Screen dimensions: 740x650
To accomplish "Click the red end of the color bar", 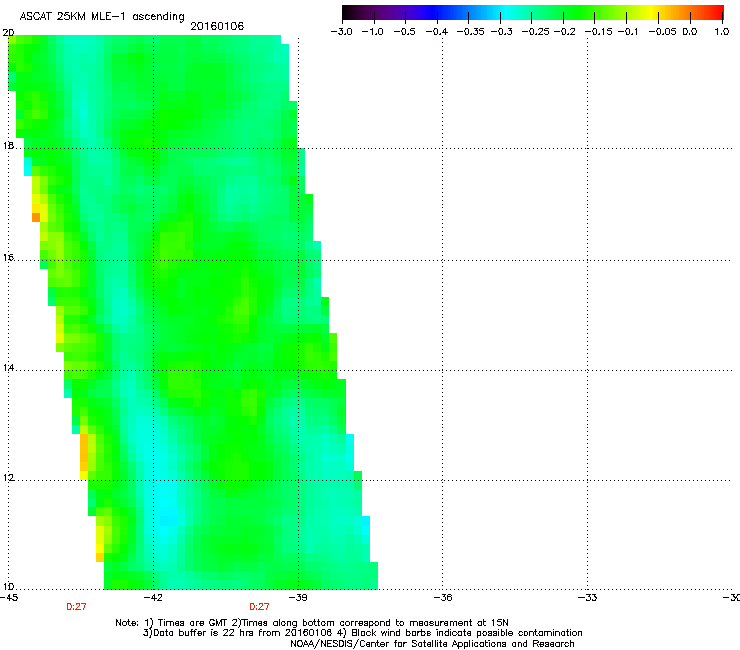I will point(715,13).
